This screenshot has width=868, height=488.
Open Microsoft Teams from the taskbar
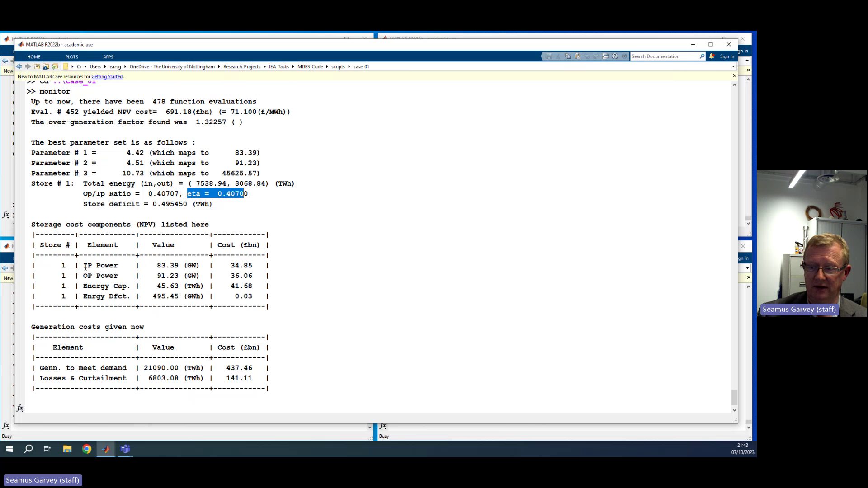125,449
